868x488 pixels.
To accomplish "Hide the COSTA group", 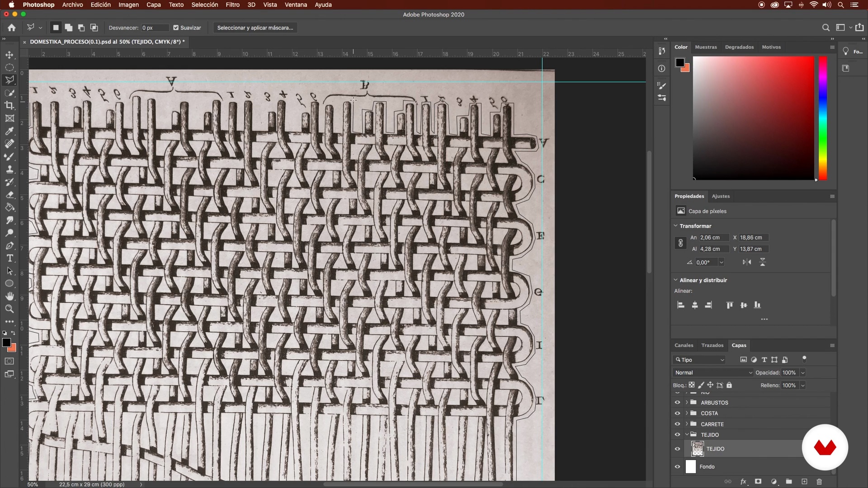I will (677, 413).
